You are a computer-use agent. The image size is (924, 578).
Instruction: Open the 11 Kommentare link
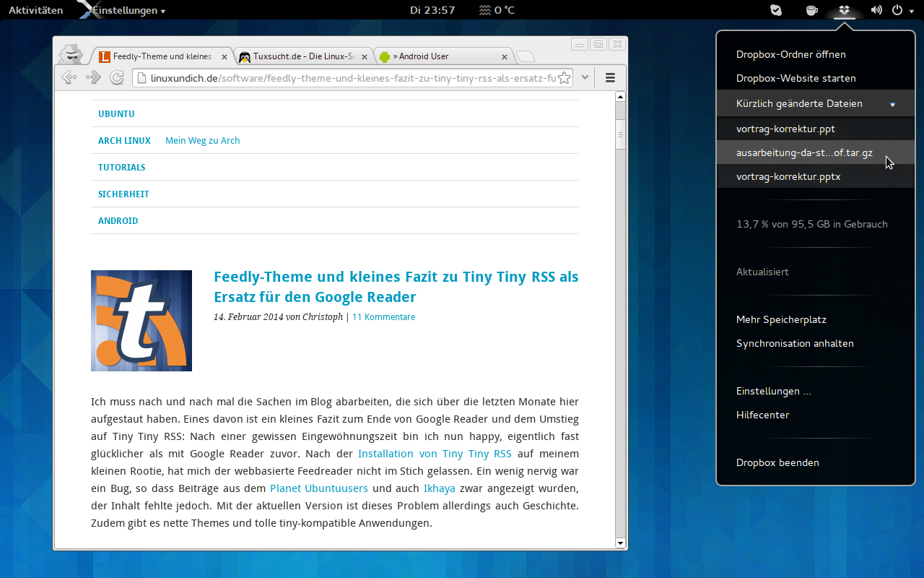pyautogui.click(x=383, y=317)
